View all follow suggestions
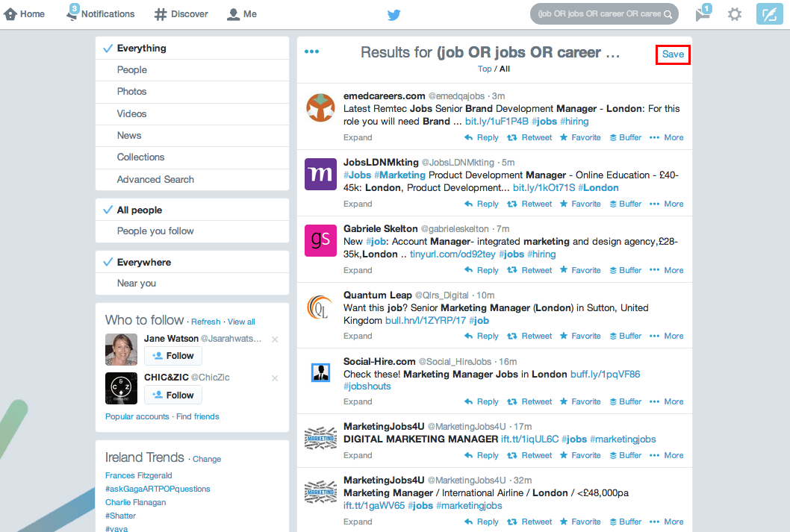Screen dimensions: 790x532 pos(241,322)
